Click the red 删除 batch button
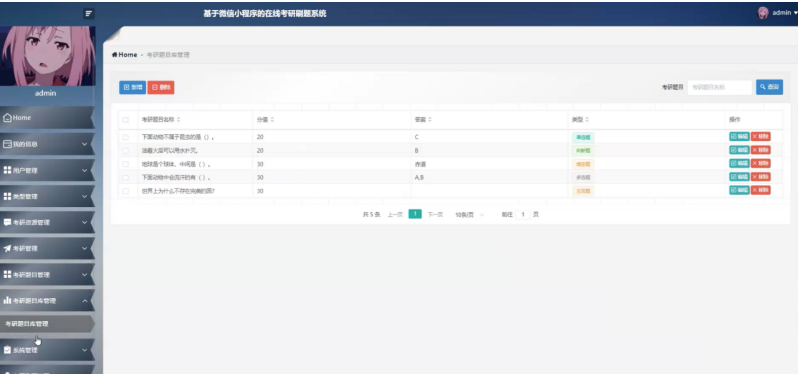Viewport: 800px width, 375px height. [161, 87]
